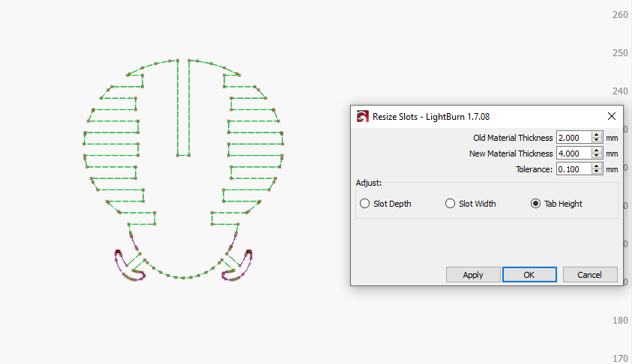Select the right purple hook shape
This screenshot has width=632, height=364.
(x=238, y=266)
